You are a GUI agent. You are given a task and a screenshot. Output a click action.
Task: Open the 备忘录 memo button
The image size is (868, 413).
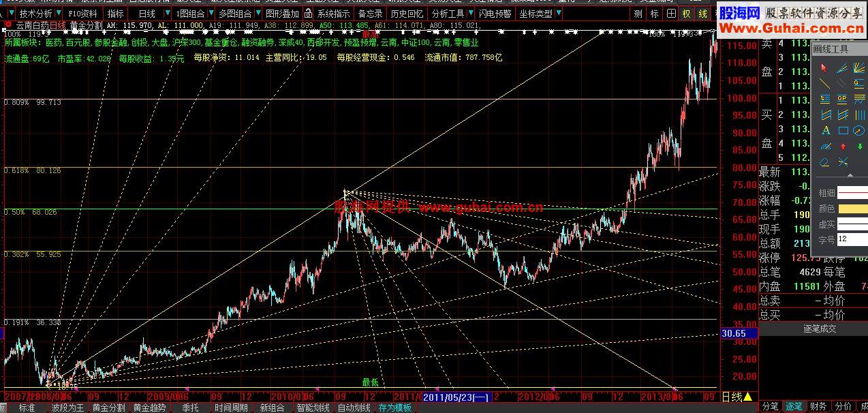(x=370, y=13)
